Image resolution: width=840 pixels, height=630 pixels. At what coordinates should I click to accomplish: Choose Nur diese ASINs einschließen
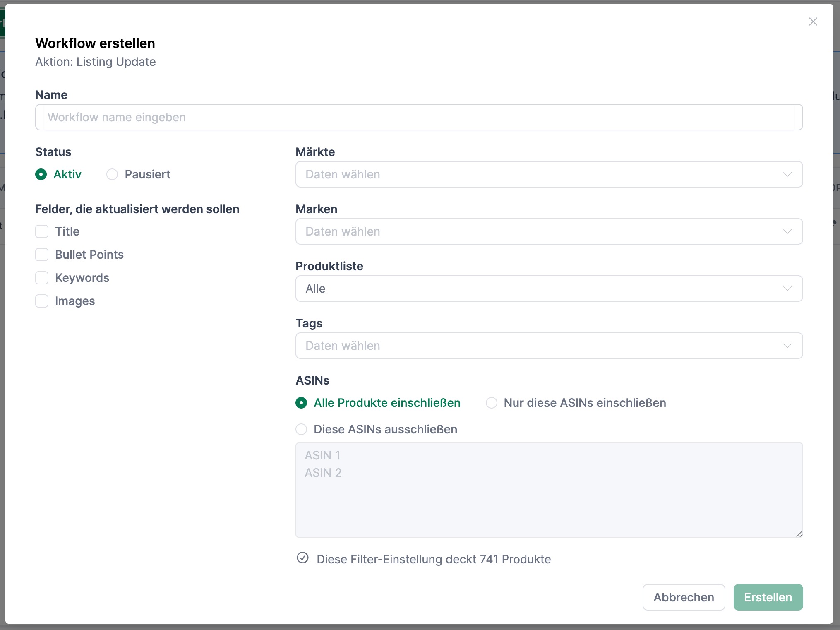click(491, 403)
